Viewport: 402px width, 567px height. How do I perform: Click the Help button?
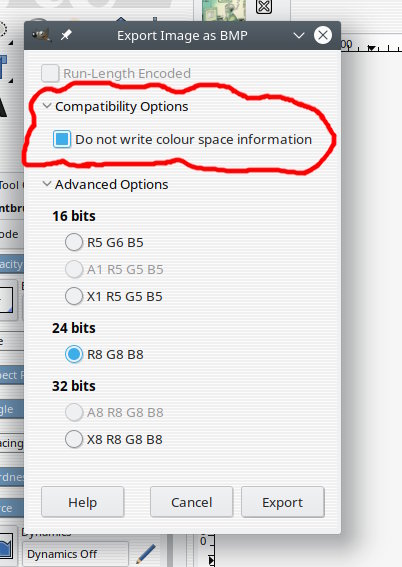click(x=83, y=502)
